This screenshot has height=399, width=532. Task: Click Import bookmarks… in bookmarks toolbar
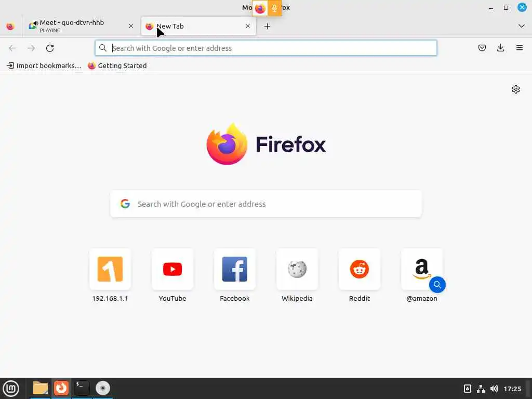point(44,65)
